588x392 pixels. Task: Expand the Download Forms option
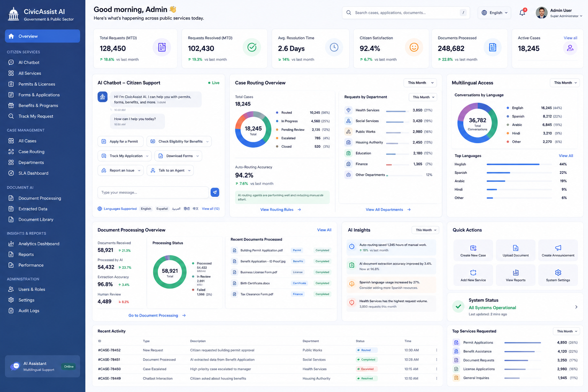click(198, 156)
